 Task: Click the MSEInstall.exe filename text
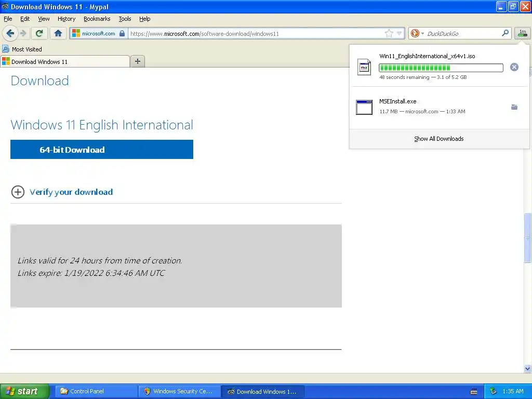click(397, 101)
